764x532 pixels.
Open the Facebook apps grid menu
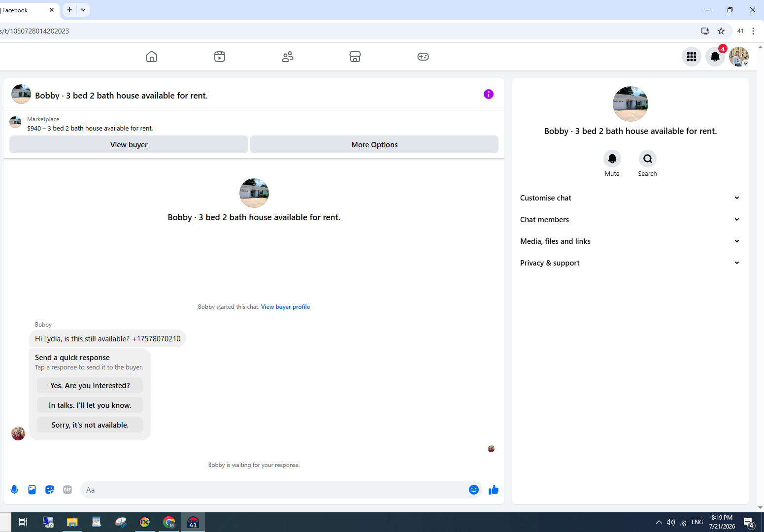[692, 57]
